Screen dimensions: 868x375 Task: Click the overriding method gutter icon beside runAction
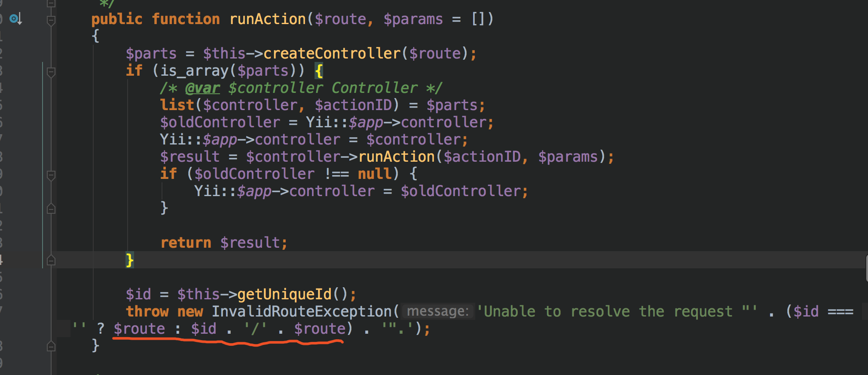15,19
